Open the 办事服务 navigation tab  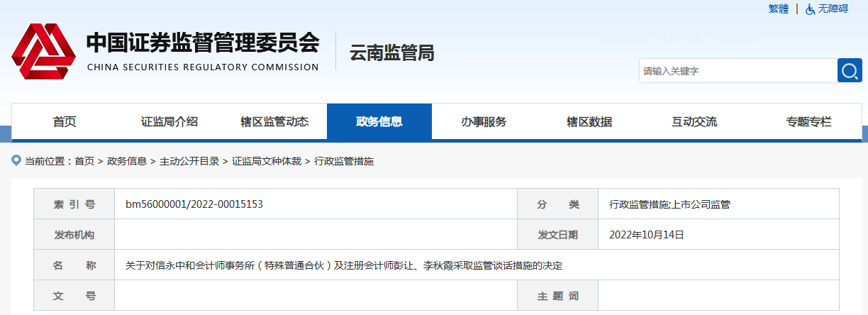(x=484, y=121)
